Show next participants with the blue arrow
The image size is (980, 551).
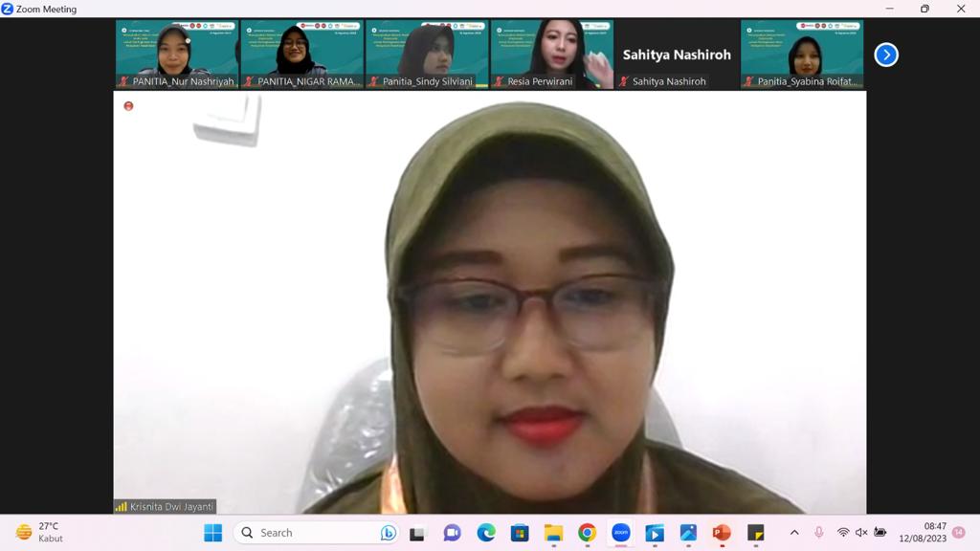[x=886, y=55]
